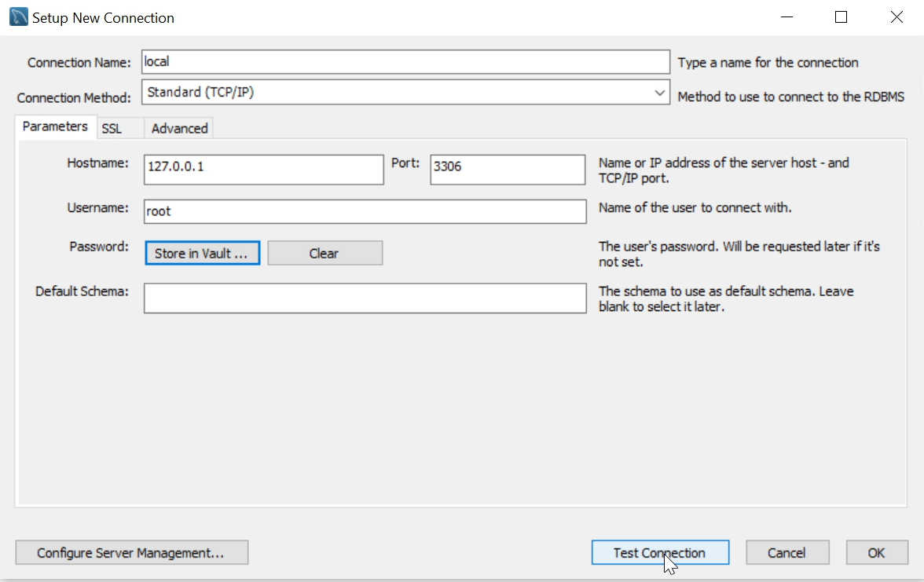Viewport: 924px width, 582px height.
Task: Clear the stored password
Action: tap(324, 253)
